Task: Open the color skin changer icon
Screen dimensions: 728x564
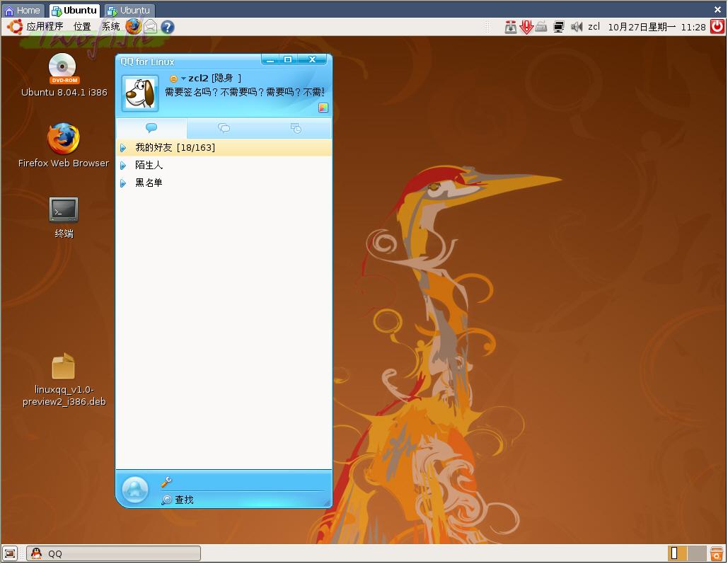Action: (x=323, y=108)
